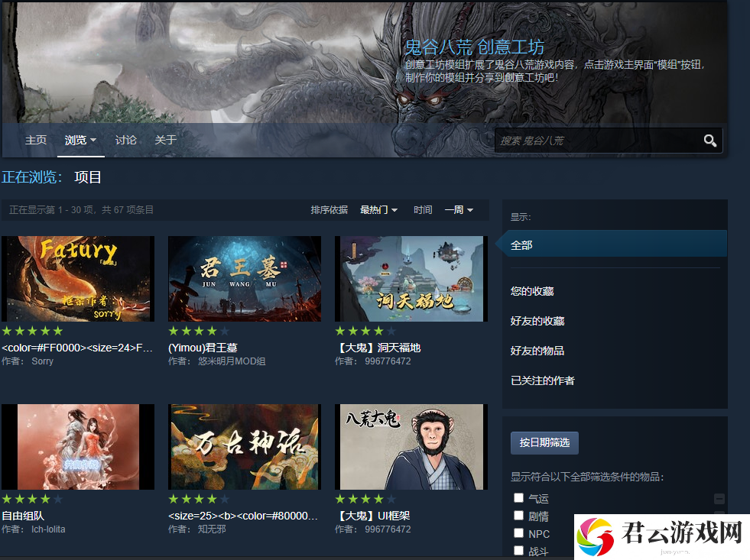750x560 pixels.
Task: Open the (Yimou)君王墓 title link
Action: (x=203, y=348)
